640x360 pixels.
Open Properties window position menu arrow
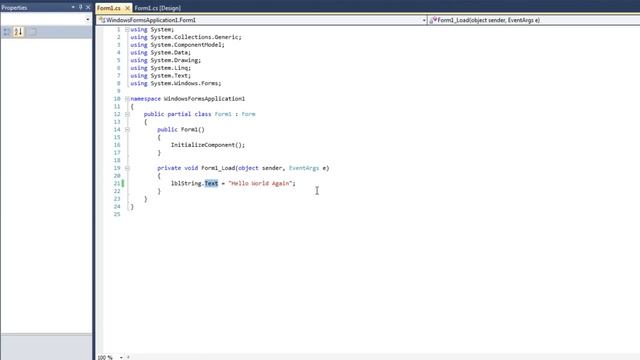pyautogui.click(x=73, y=7)
